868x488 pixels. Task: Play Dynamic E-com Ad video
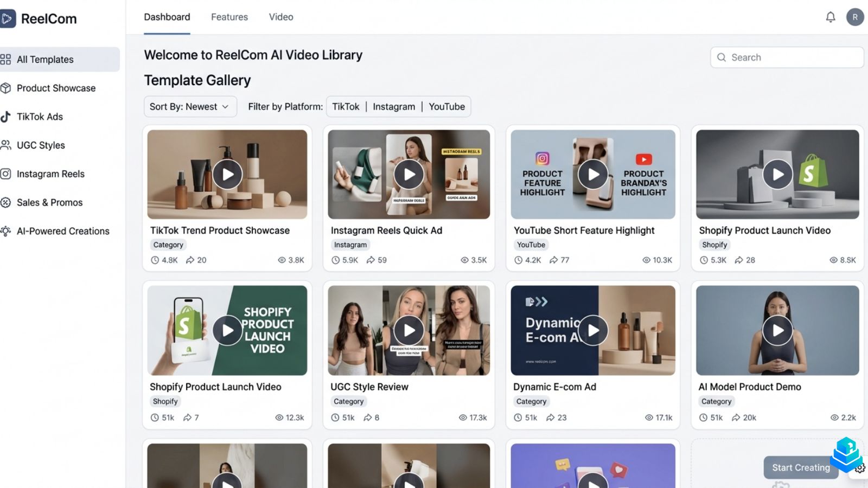click(593, 330)
